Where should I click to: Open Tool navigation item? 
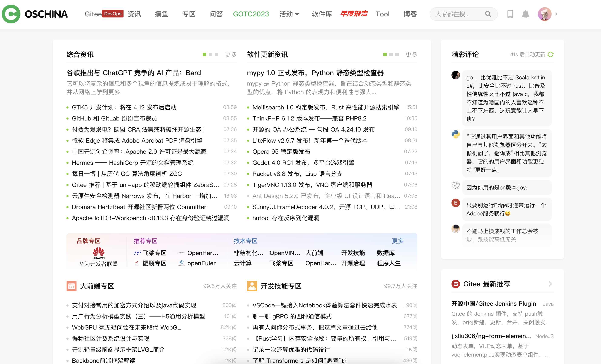click(x=382, y=14)
